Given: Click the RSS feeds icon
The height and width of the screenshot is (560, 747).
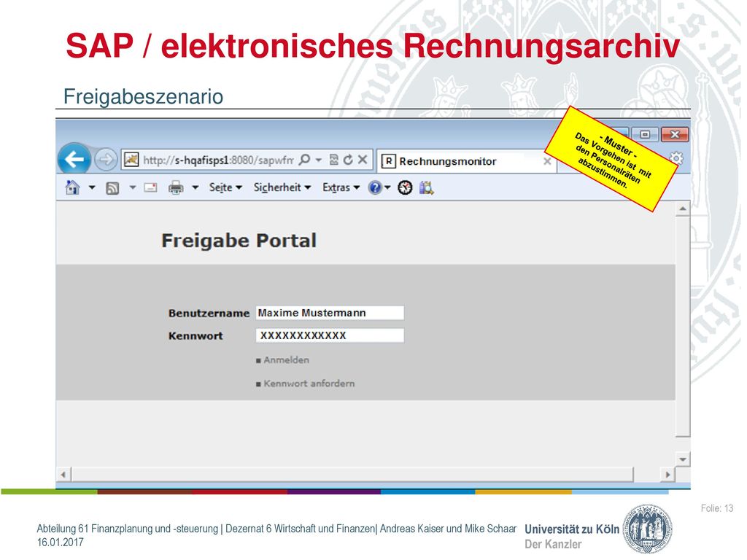Looking at the screenshot, I should 112,189.
